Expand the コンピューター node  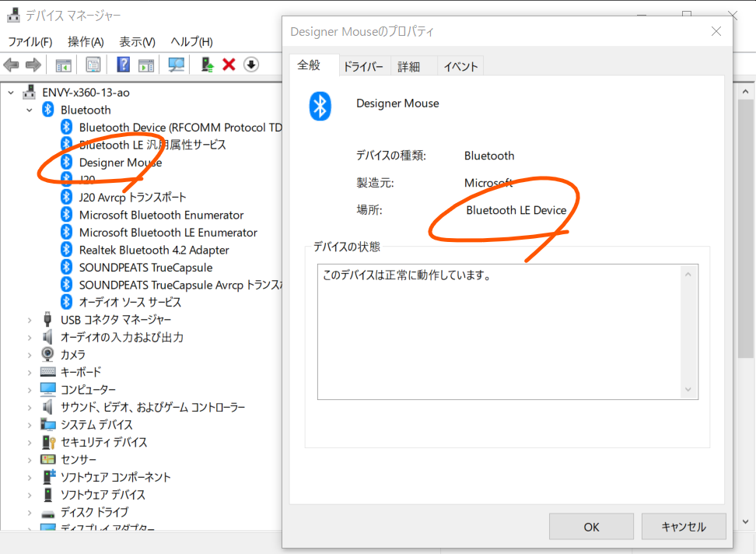pyautogui.click(x=30, y=390)
